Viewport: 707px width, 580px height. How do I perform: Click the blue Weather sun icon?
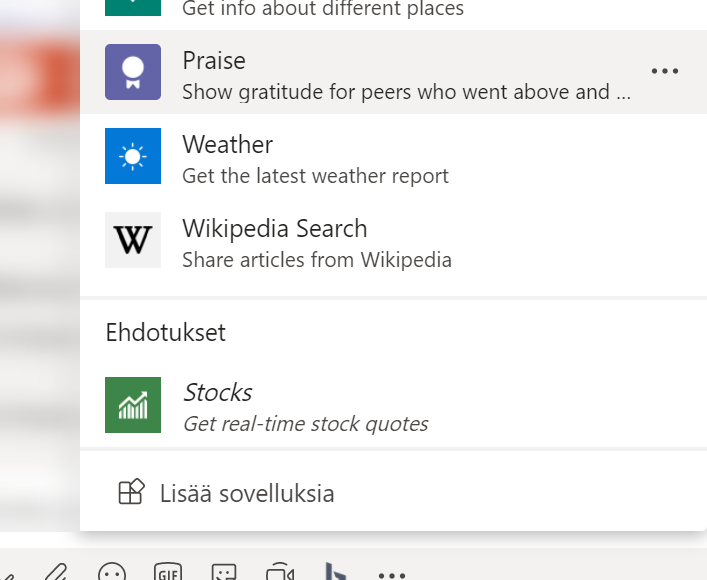[133, 156]
